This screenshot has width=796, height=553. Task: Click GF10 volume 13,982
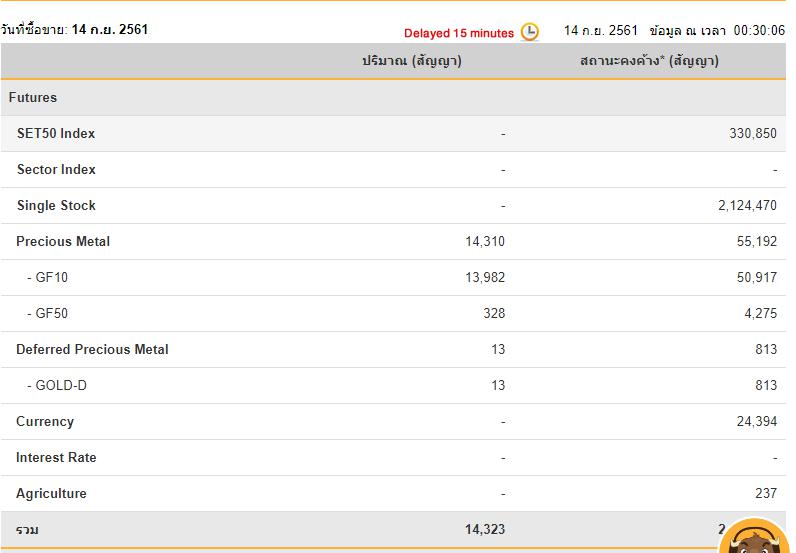click(x=485, y=278)
